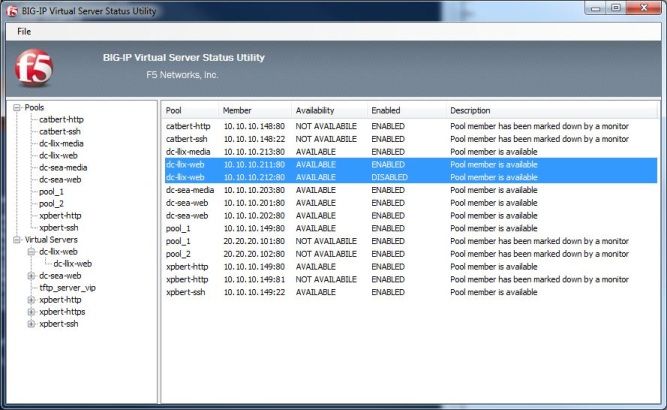Maximize the BIG-IP utility window

click(x=616, y=8)
